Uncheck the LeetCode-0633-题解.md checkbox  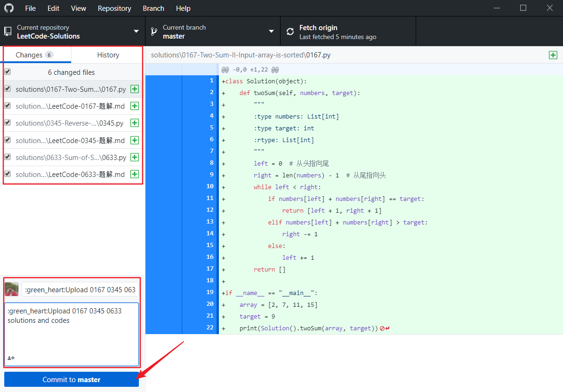pos(8,174)
